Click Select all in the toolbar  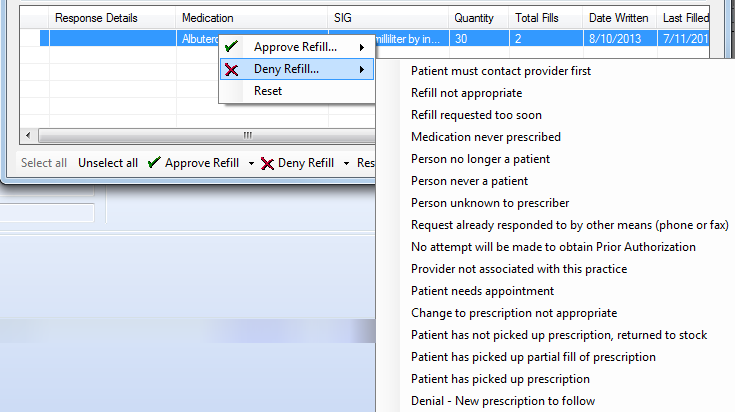[44, 163]
